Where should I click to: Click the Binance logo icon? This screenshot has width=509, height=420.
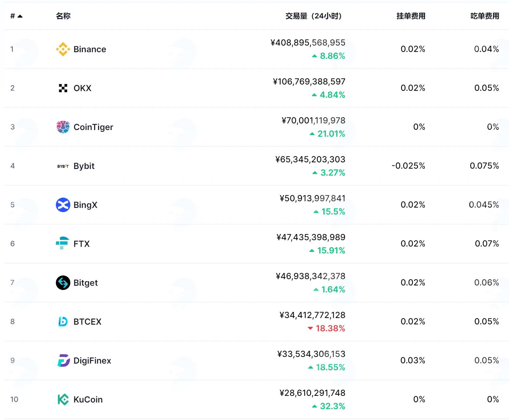[x=63, y=49]
